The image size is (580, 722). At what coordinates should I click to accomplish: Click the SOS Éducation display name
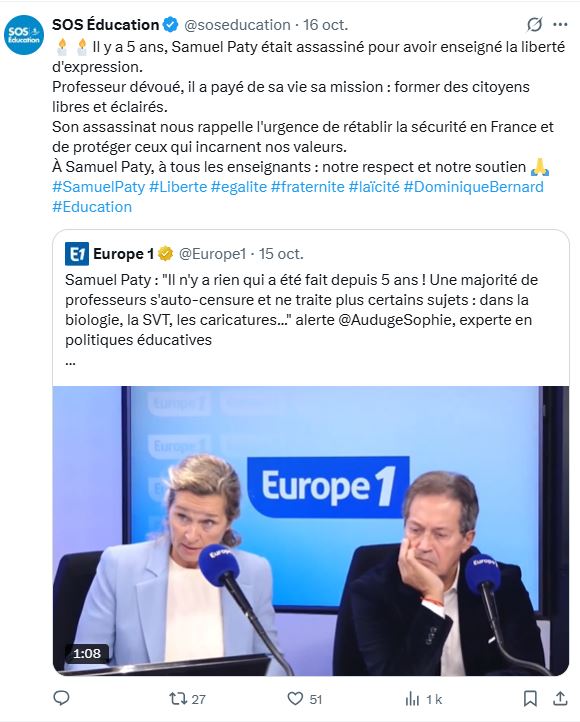click(x=105, y=24)
